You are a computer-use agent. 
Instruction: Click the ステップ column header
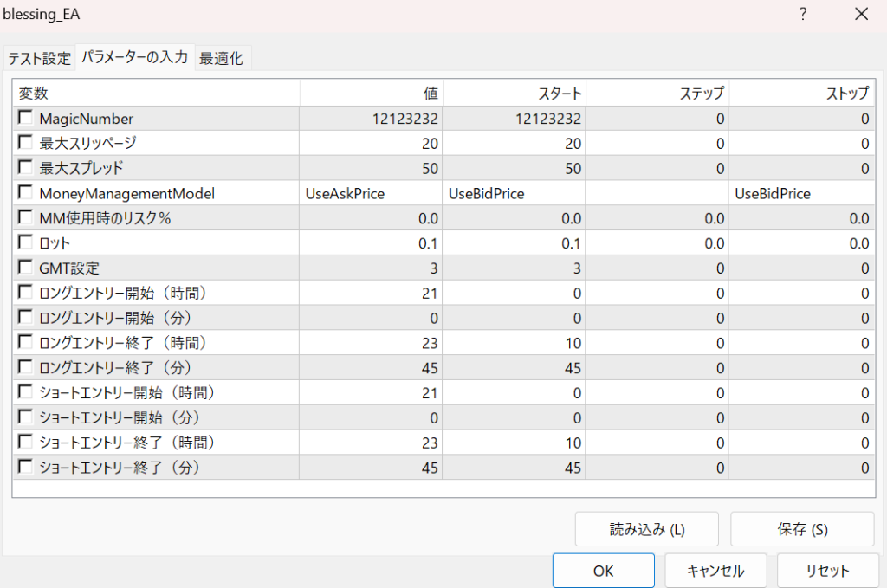tap(657, 93)
